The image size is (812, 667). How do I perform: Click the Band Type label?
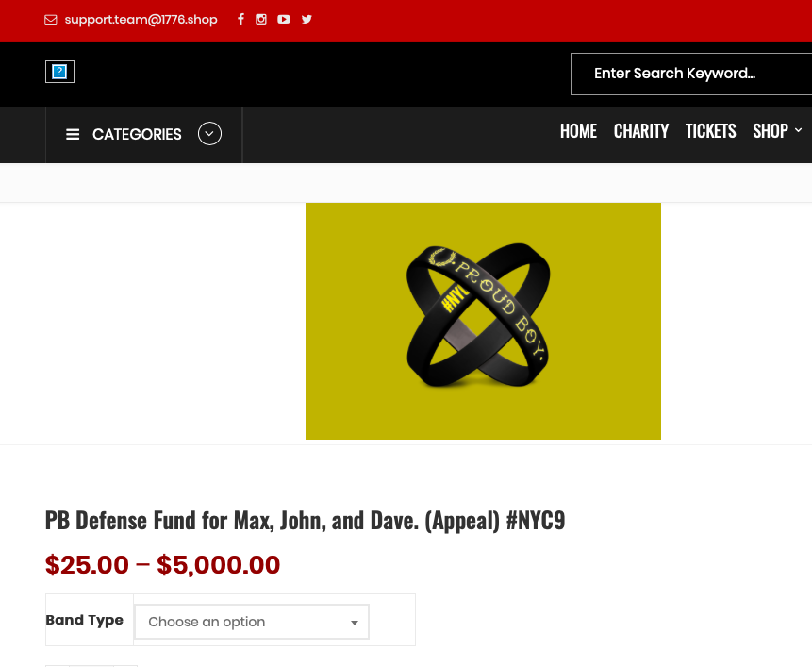(x=85, y=620)
